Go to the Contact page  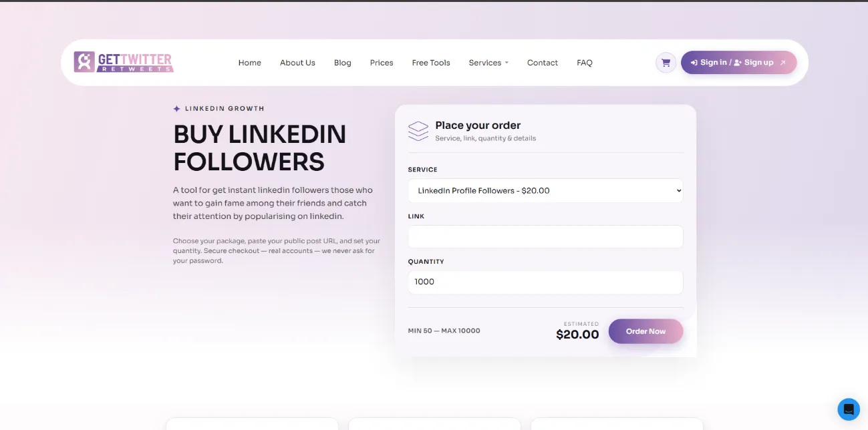543,63
